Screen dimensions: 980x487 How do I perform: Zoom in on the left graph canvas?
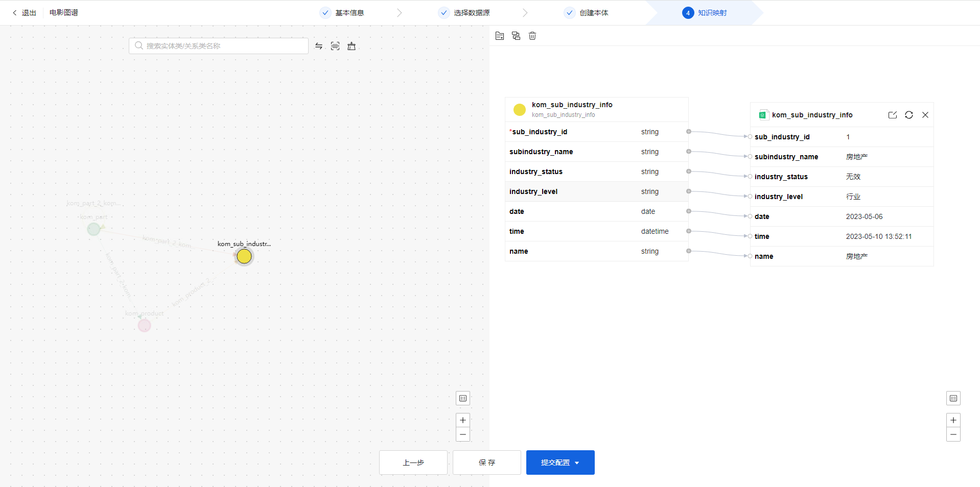pos(463,420)
